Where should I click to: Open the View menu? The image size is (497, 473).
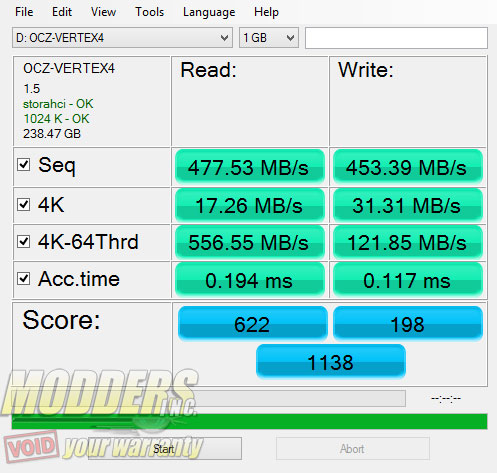[103, 12]
